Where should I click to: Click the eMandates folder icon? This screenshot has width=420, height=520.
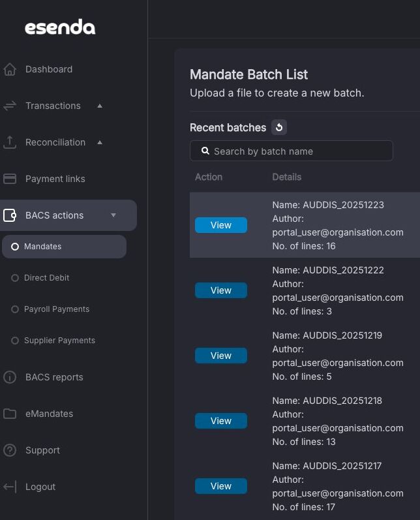[x=10, y=414]
